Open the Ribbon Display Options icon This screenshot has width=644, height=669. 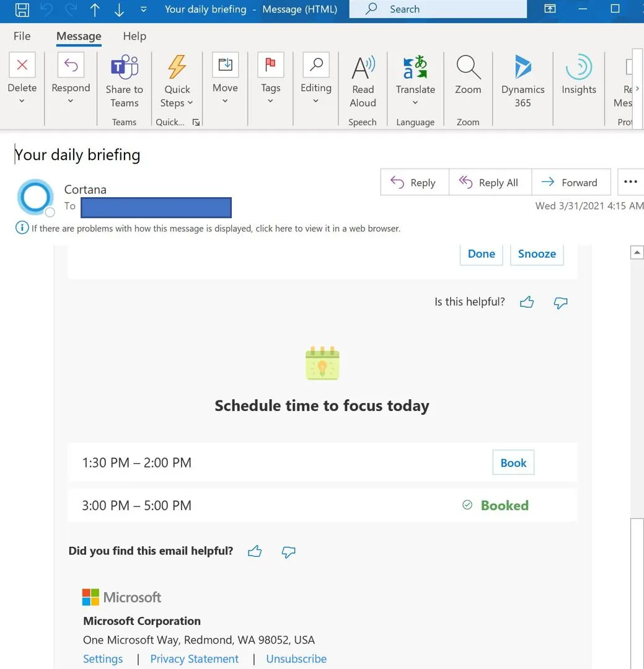(550, 9)
